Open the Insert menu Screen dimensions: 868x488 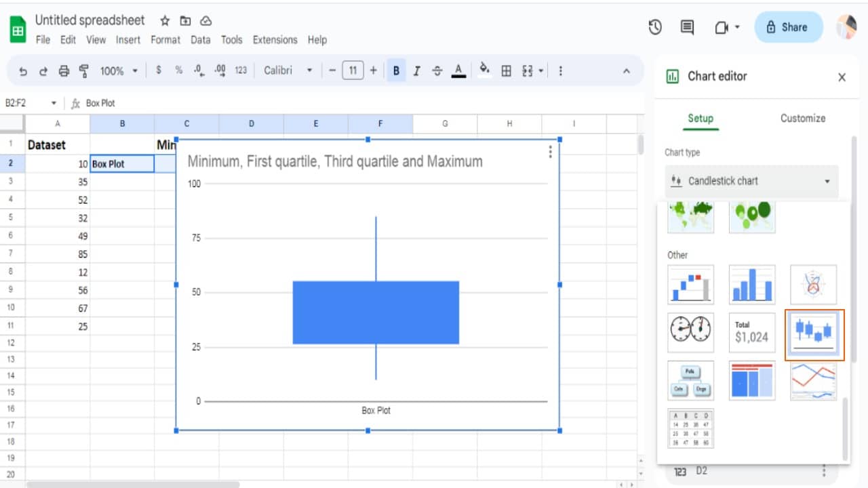pos(128,40)
